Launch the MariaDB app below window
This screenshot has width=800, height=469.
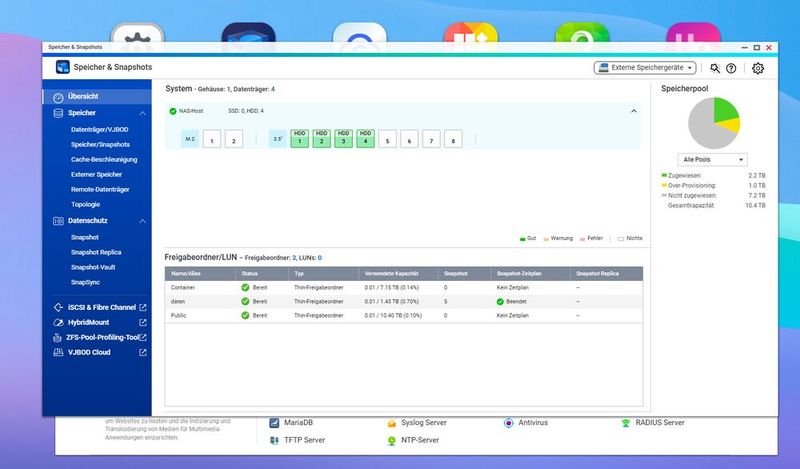pyautogui.click(x=297, y=423)
